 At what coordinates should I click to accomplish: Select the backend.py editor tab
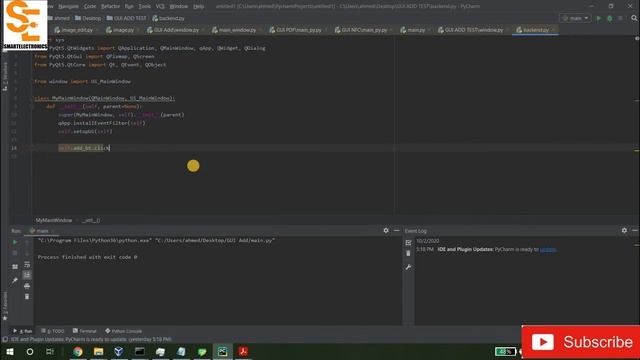click(x=535, y=30)
